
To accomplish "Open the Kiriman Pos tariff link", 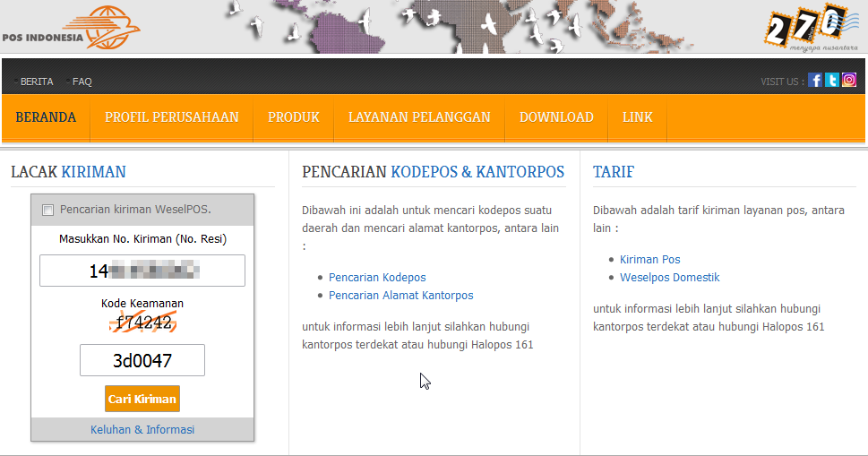I will tap(650, 260).
